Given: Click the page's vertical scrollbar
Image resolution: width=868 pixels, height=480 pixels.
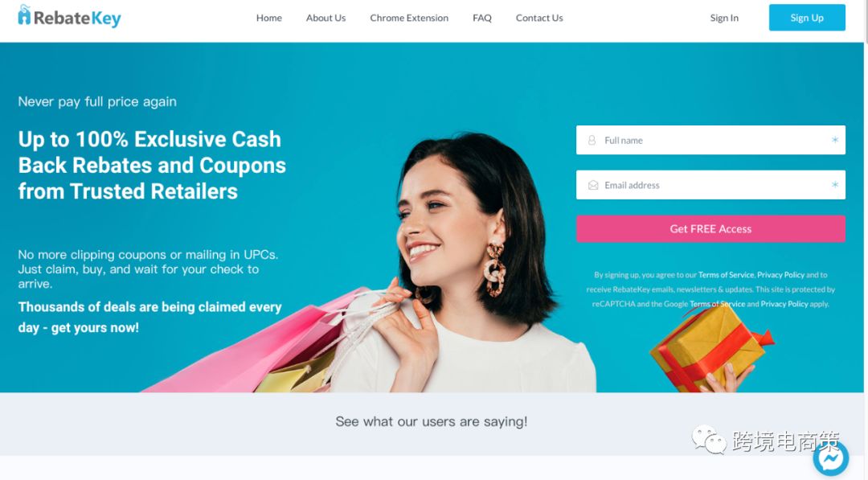Looking at the screenshot, I should (866, 240).
